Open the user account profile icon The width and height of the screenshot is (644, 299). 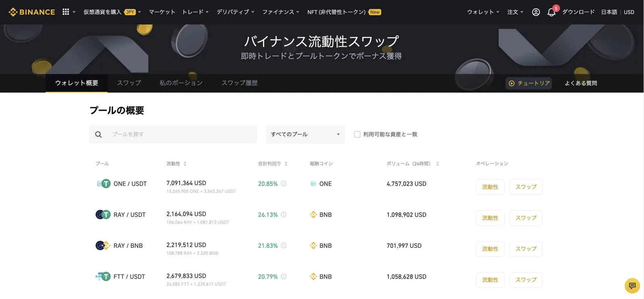[x=536, y=12]
